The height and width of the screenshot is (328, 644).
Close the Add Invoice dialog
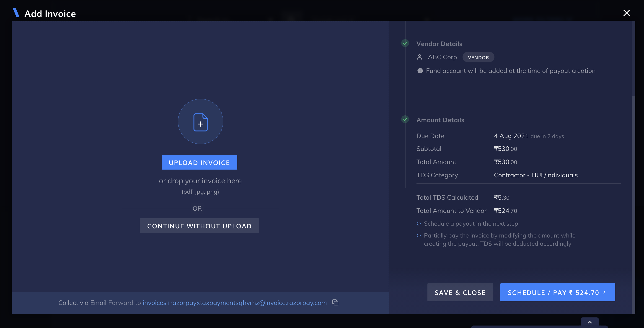tap(626, 13)
